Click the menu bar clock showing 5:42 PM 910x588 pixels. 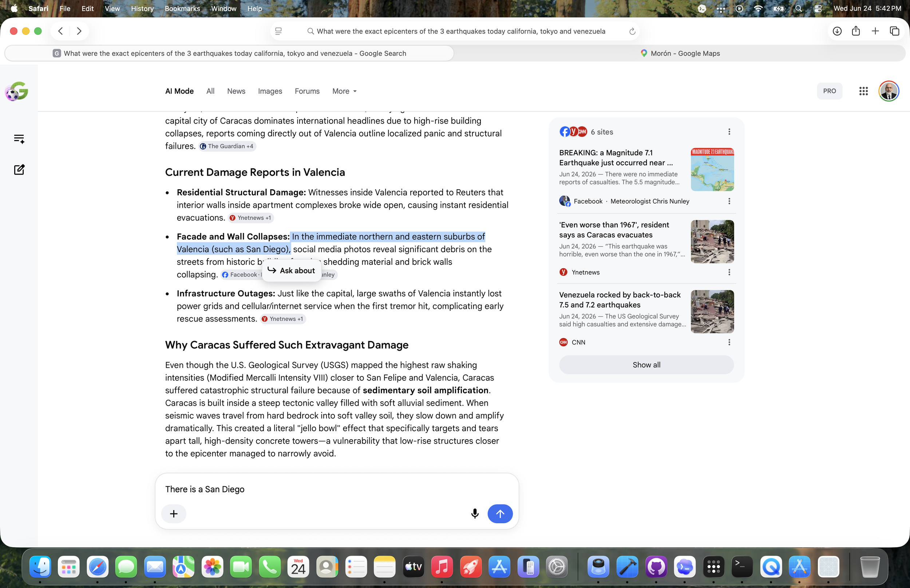point(867,8)
